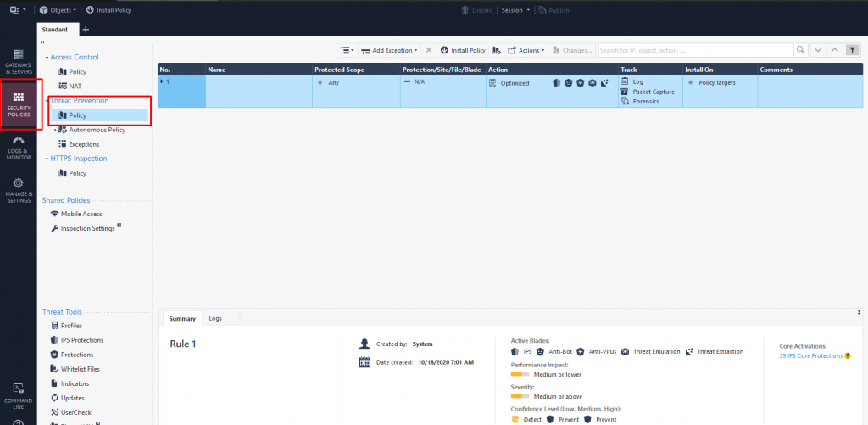Open the Session menu
Viewport: 868px width, 425px height.
click(514, 10)
